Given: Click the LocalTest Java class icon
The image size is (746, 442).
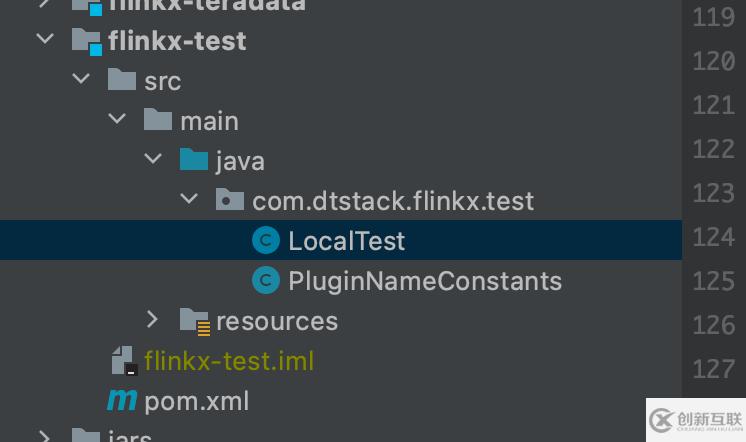Looking at the screenshot, I should click(x=266, y=241).
